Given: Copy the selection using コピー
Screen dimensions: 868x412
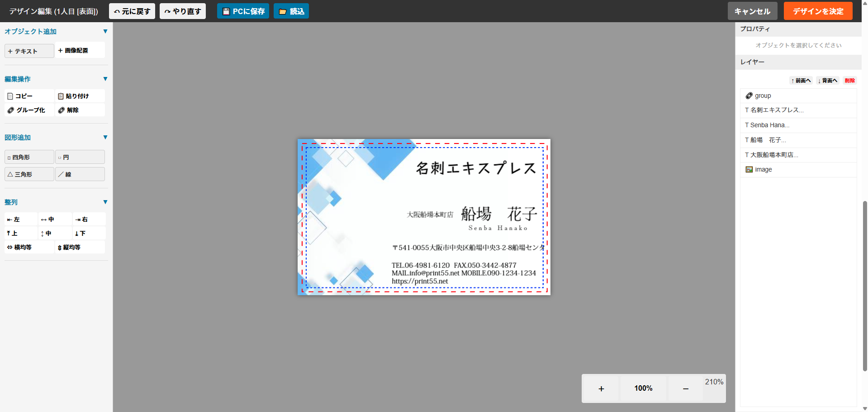Looking at the screenshot, I should coord(29,96).
